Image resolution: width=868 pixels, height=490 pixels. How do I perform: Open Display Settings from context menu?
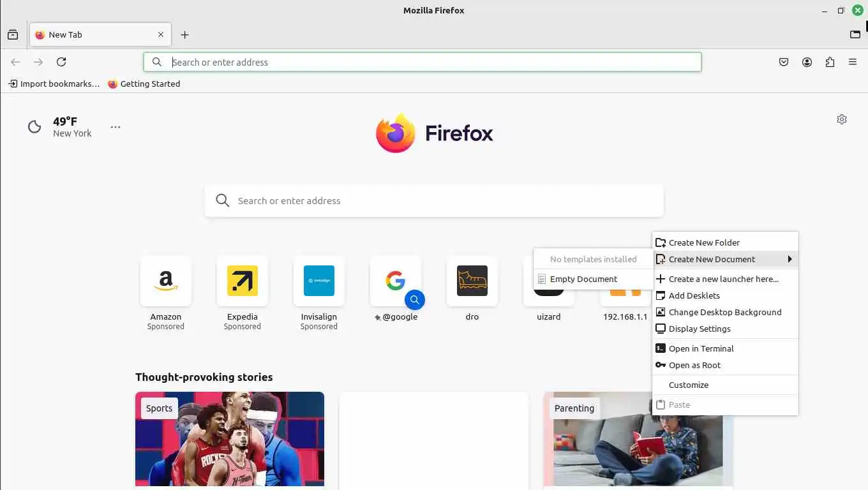725,329
